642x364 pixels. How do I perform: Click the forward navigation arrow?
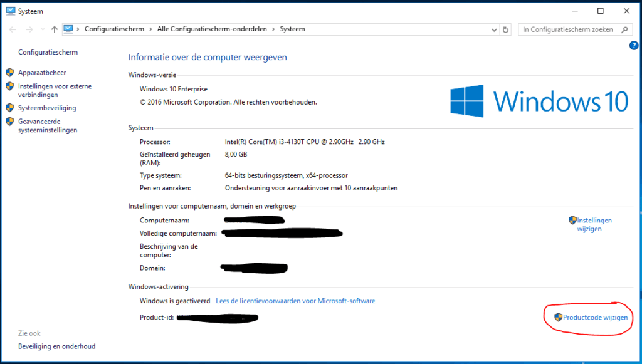pyautogui.click(x=29, y=29)
